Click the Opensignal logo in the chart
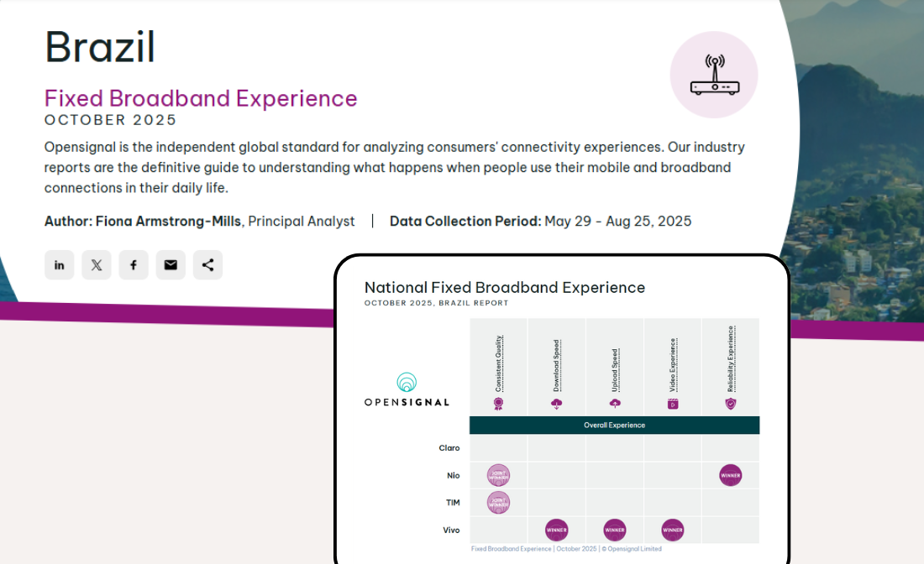 click(407, 390)
